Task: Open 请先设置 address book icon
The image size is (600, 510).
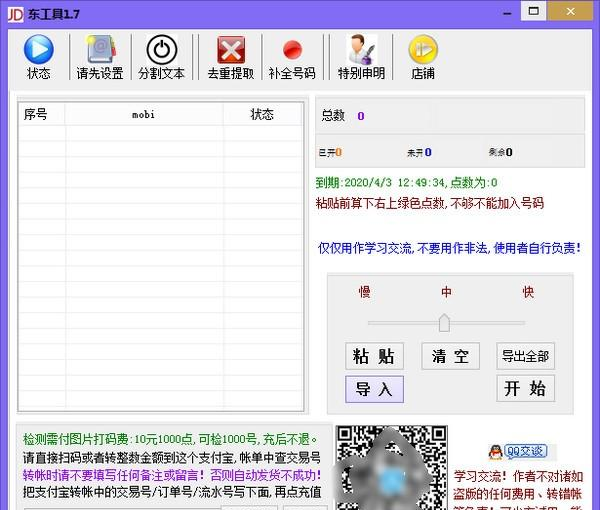Action: (100, 49)
